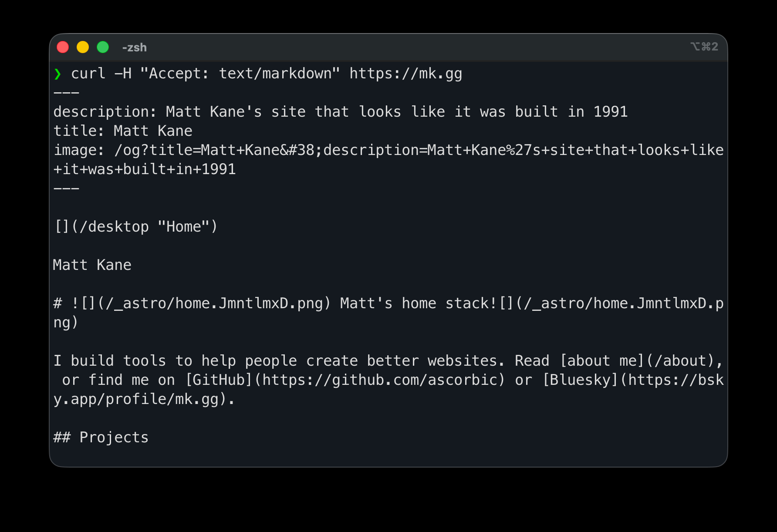Click the https://mk.gg URL in the command
The height and width of the screenshot is (532, 777).
point(405,74)
